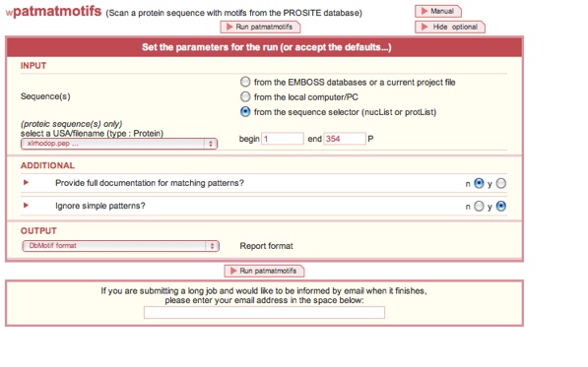This screenshot has height=367, width=588.
Task: Click the top Run patmatmotifs button
Action: click(x=260, y=27)
